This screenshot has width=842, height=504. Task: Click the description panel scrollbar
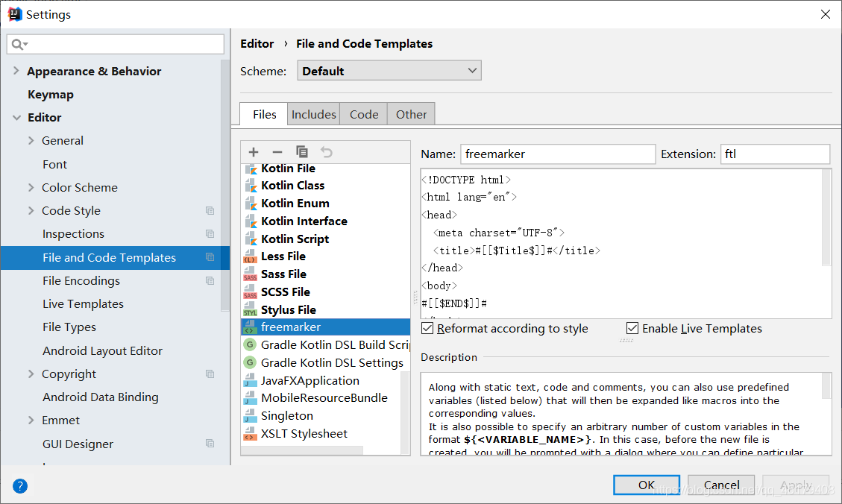826,386
